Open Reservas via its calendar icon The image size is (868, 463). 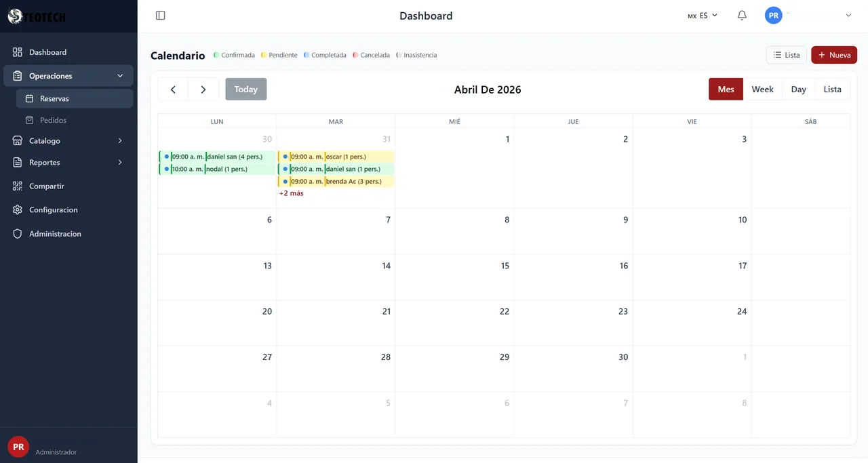[28, 98]
